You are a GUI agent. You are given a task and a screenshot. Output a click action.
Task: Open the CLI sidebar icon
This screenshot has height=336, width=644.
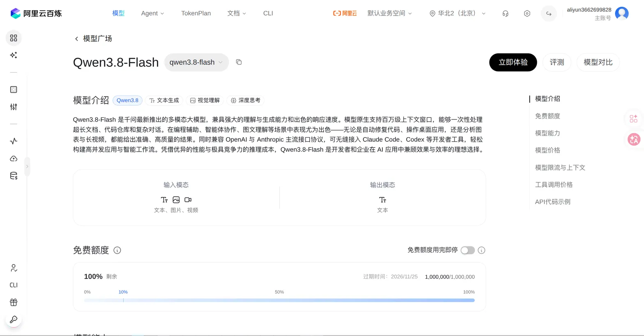[x=14, y=285]
